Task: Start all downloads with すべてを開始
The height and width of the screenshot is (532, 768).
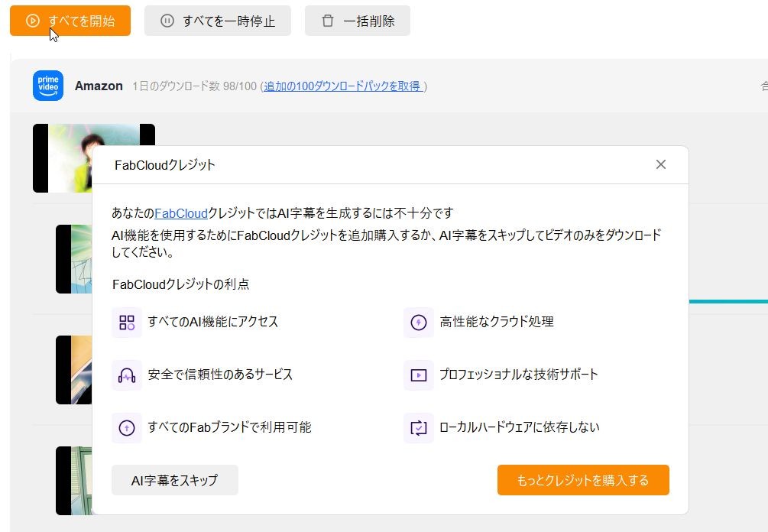Action: [x=70, y=21]
